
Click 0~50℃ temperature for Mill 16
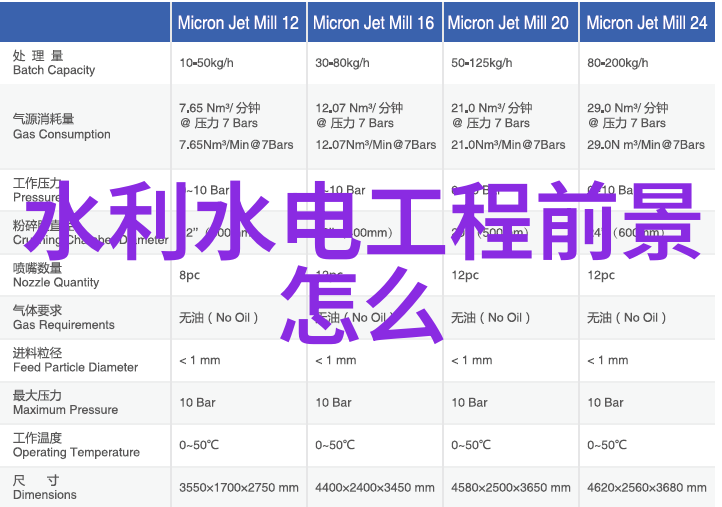[335, 445]
